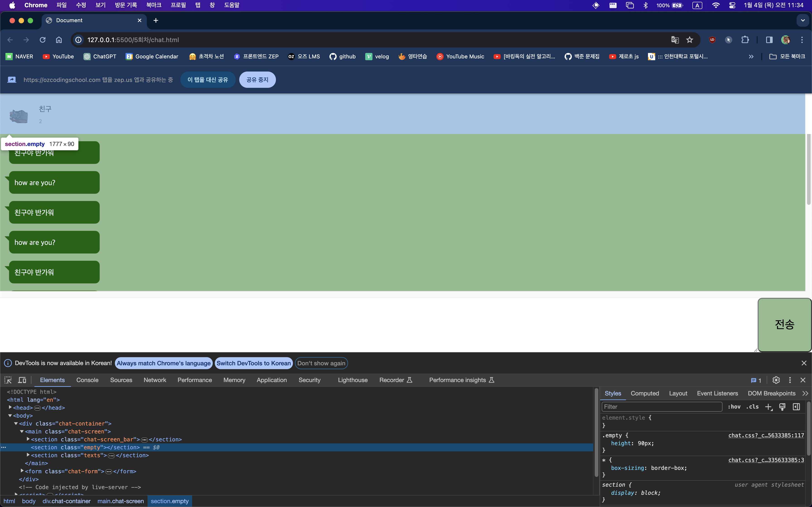Click Switch DevTools to Korean button
The image size is (812, 507).
[x=253, y=363]
